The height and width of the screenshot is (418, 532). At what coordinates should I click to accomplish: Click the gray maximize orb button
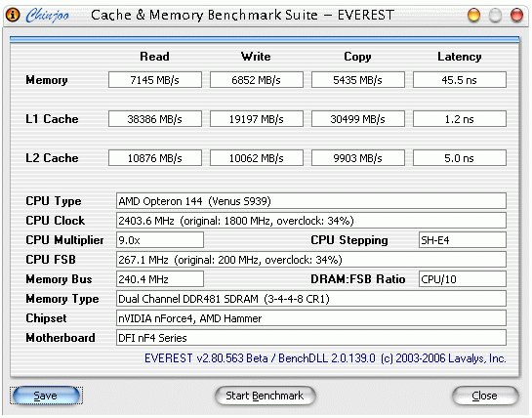coord(495,16)
